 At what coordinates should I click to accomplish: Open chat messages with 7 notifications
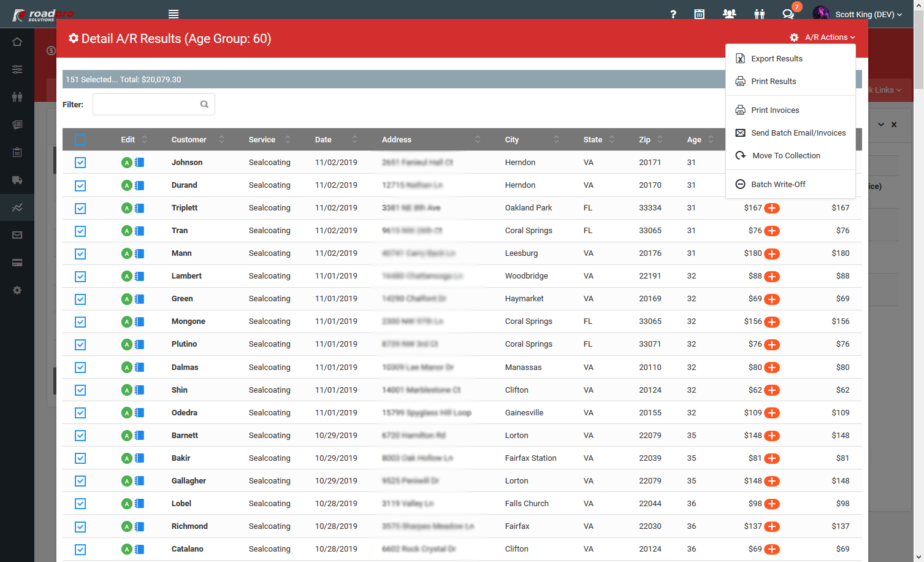click(789, 13)
